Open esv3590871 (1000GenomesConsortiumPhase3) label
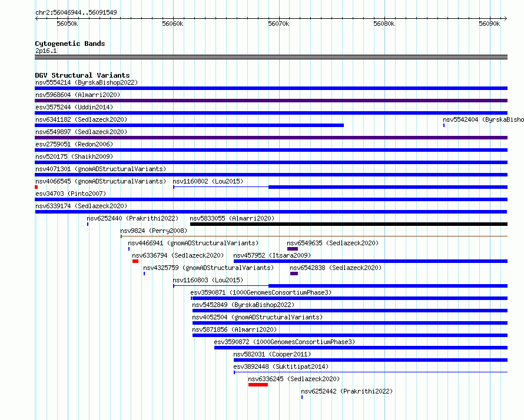Image resolution: width=524 pixels, height=420 pixels. pyautogui.click(x=261, y=292)
